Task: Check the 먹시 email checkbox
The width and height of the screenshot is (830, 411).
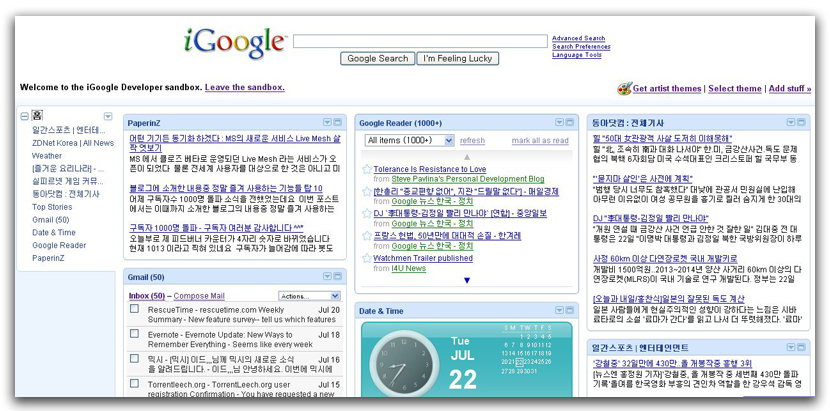Action: pyautogui.click(x=134, y=358)
